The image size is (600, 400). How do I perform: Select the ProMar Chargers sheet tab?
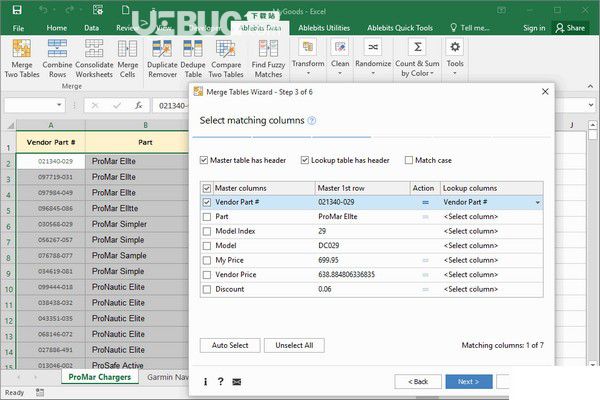click(x=99, y=377)
